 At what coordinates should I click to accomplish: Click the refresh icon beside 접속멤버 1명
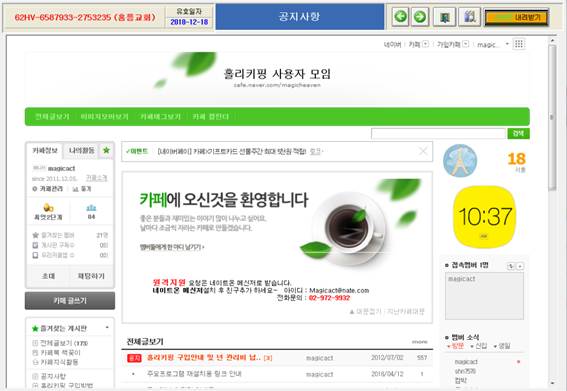pos(511,266)
